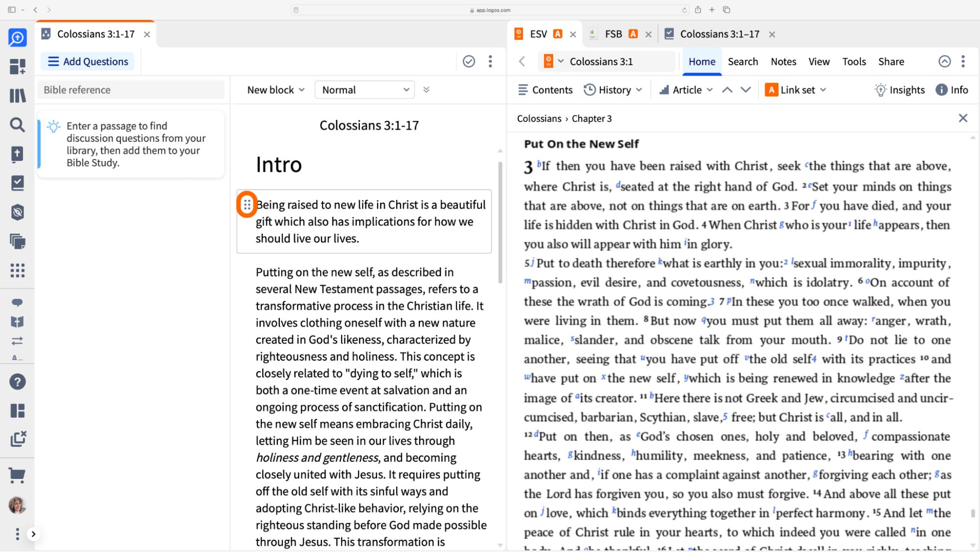Select the Home ribbon tab
The height and width of the screenshot is (552, 980).
pos(702,61)
